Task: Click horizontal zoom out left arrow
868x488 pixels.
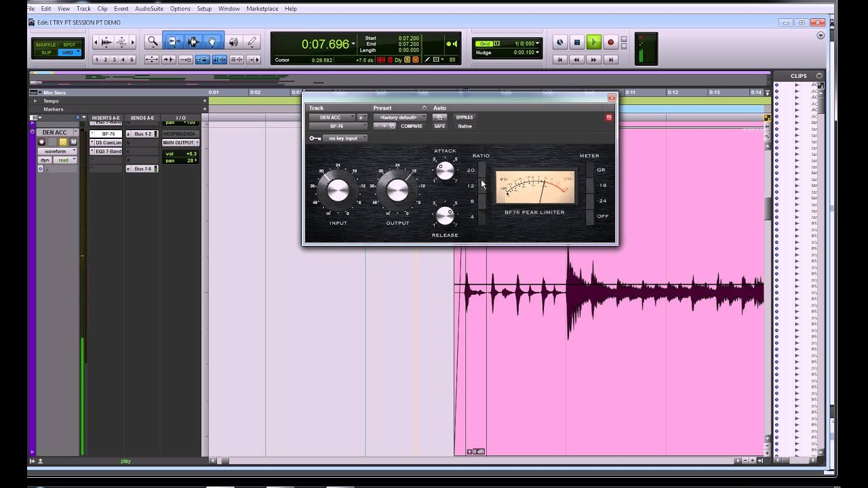Action: click(96, 42)
